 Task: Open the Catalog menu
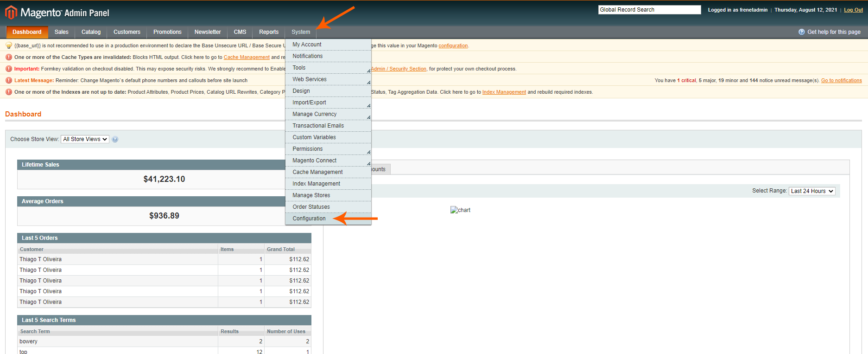click(91, 32)
